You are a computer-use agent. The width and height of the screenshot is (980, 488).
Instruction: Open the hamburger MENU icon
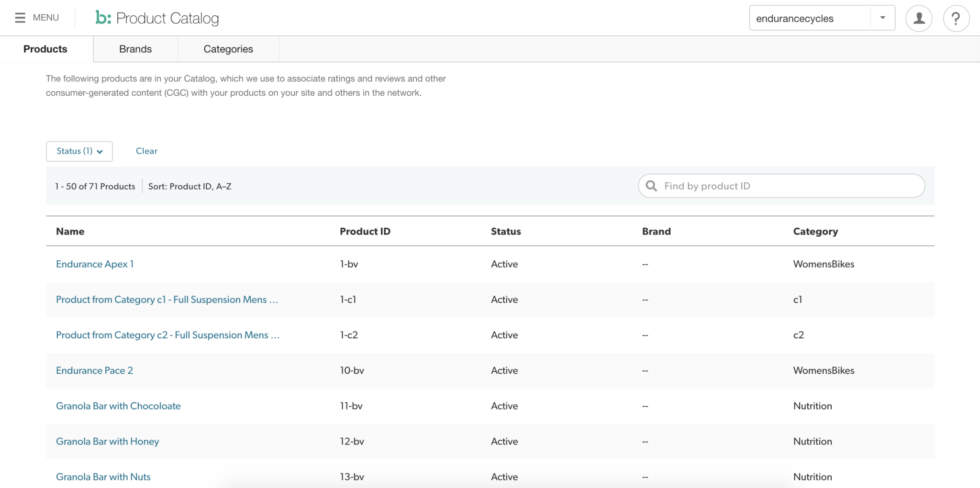[20, 18]
